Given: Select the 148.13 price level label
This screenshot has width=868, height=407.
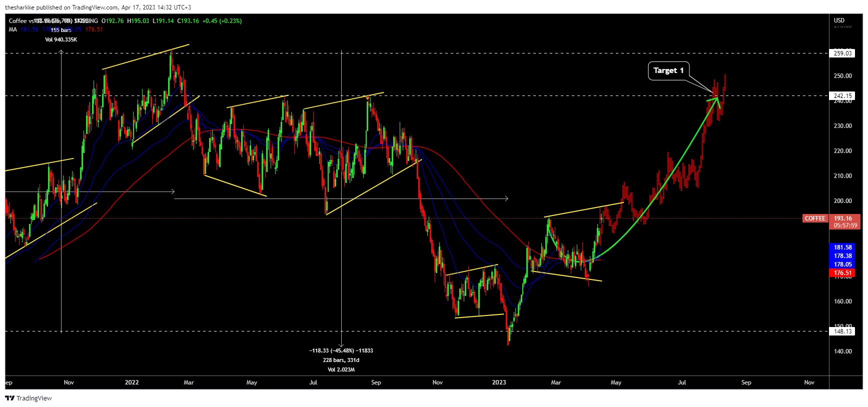Looking at the screenshot, I should tap(842, 331).
